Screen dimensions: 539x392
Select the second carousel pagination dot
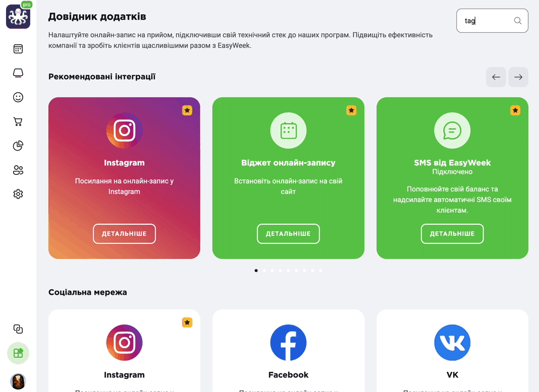click(264, 271)
